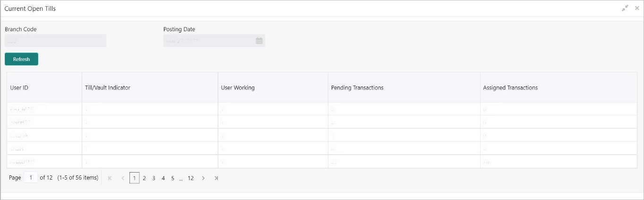Select the Assigned Transactions column header
Viewport: 644px width, 200px height.
510,87
